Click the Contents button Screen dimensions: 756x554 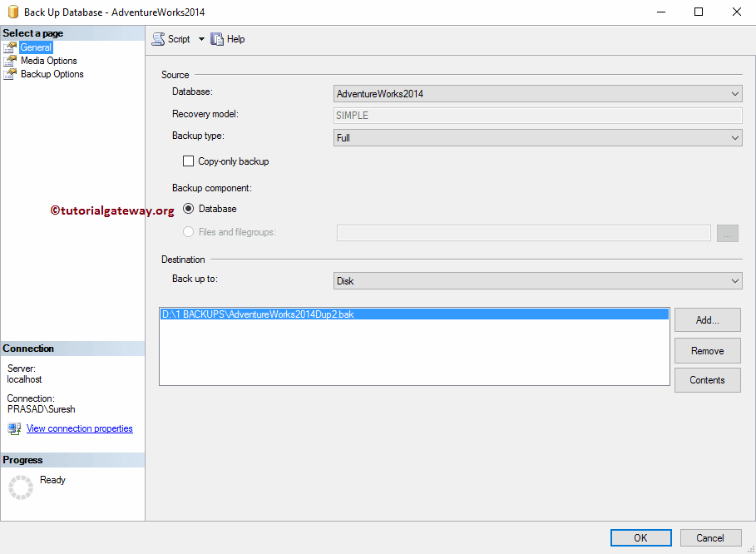(707, 380)
